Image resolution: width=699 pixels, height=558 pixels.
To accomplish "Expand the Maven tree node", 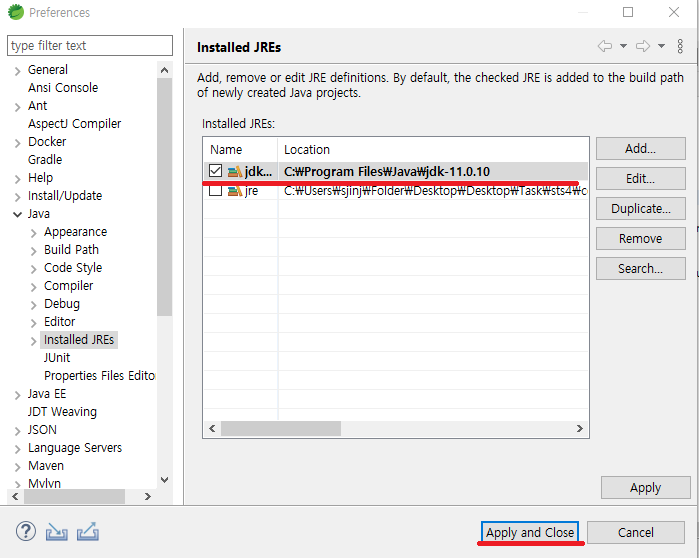I will pyautogui.click(x=17, y=467).
